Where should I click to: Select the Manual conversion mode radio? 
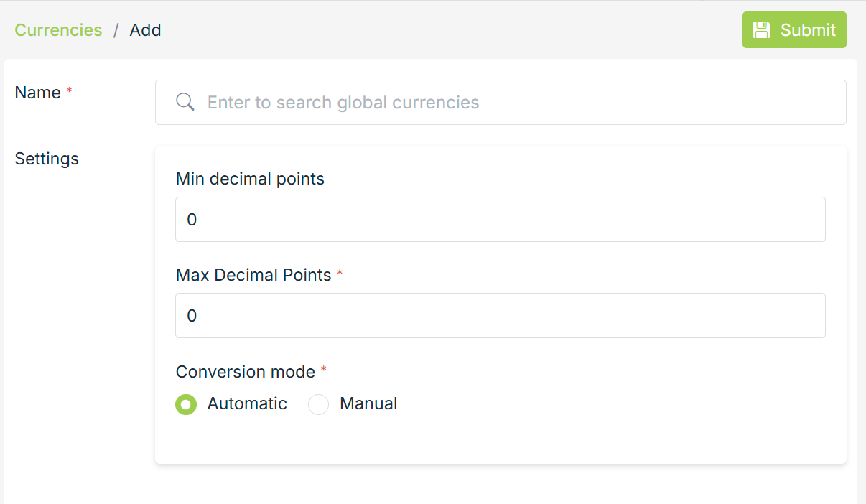pos(318,405)
